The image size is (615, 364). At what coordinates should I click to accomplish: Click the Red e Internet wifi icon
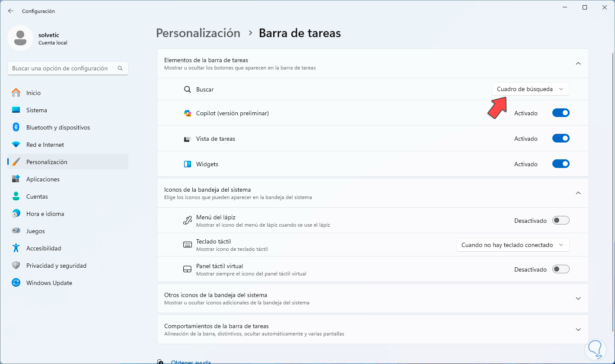click(x=16, y=145)
